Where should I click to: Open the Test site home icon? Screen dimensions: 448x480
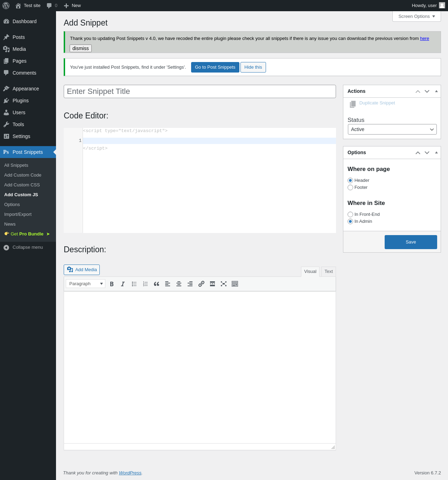(x=18, y=6)
